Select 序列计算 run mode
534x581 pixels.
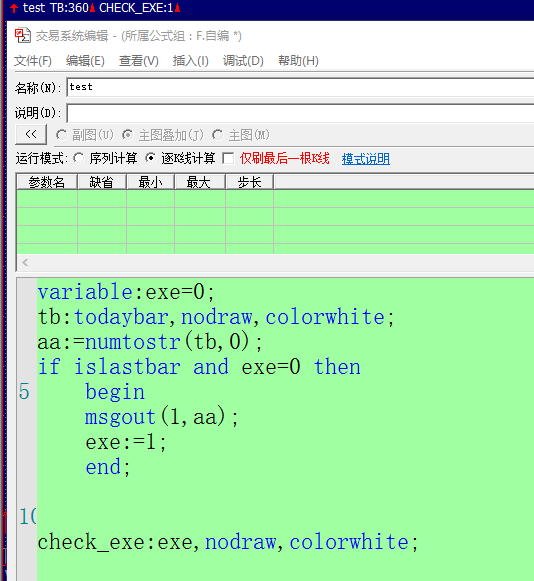point(79,158)
